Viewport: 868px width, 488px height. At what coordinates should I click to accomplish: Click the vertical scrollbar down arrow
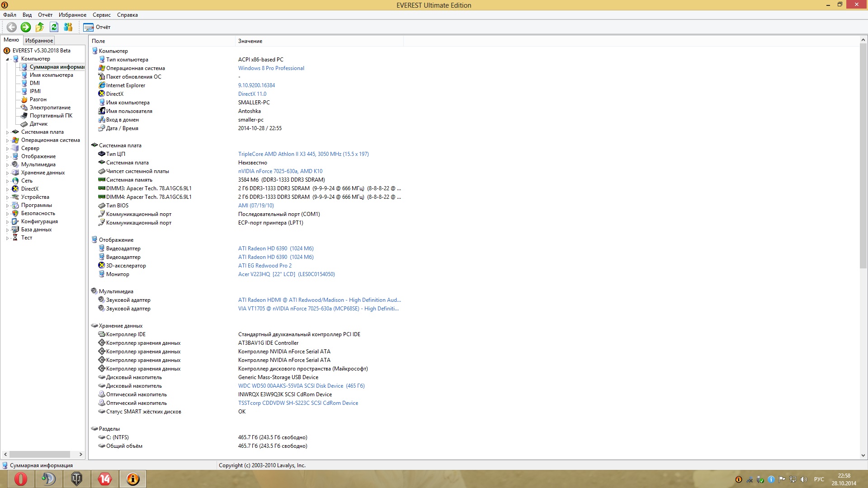[x=863, y=455]
